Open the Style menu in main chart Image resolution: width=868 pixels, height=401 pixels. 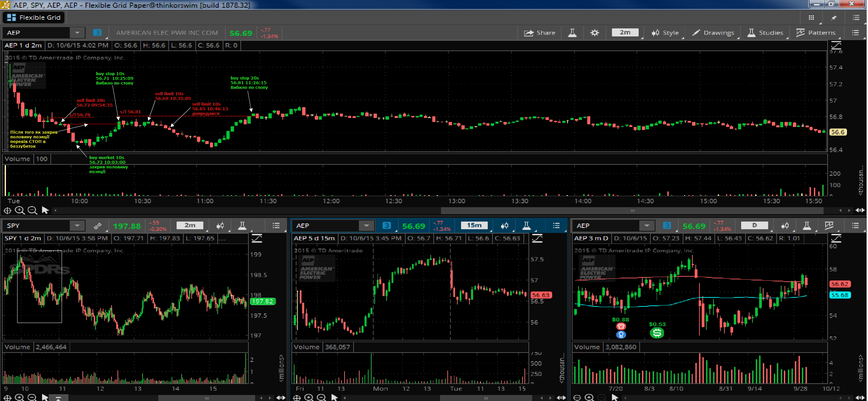pos(665,33)
